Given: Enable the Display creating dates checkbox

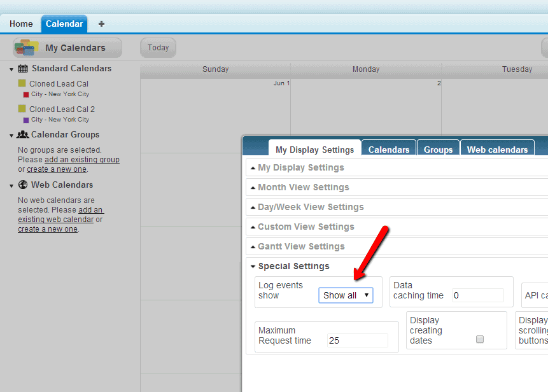Looking at the screenshot, I should click(480, 340).
